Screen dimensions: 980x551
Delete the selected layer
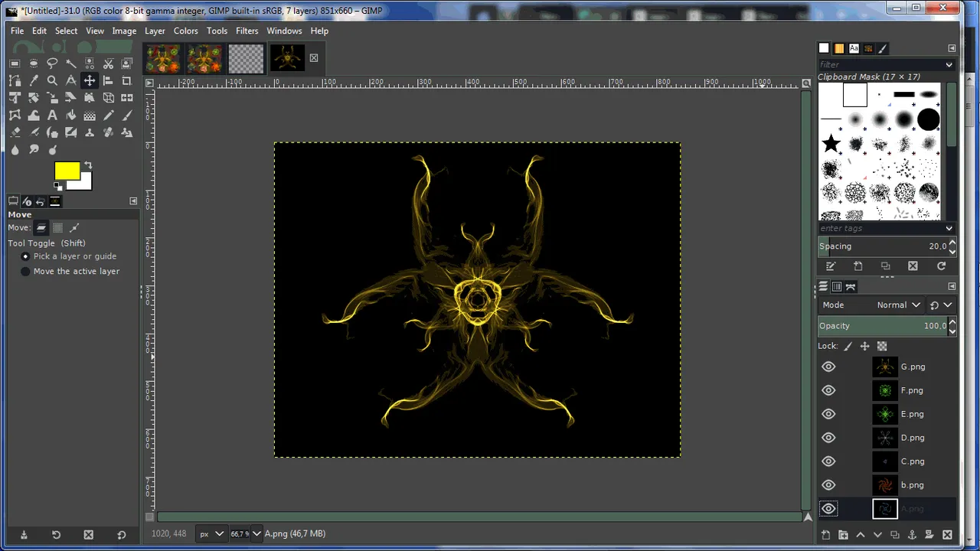pos(948,535)
